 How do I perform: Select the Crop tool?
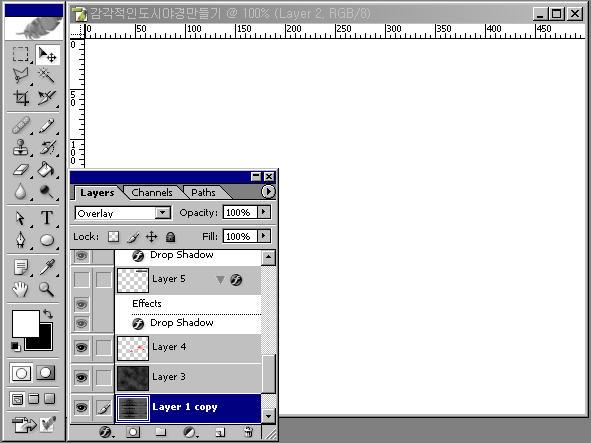point(20,98)
